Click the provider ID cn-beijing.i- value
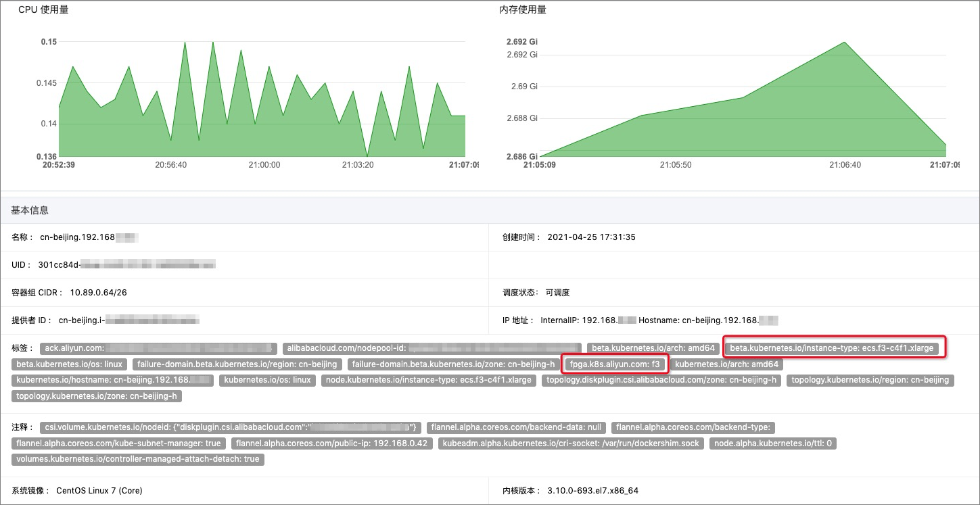The height and width of the screenshot is (505, 980). [129, 320]
